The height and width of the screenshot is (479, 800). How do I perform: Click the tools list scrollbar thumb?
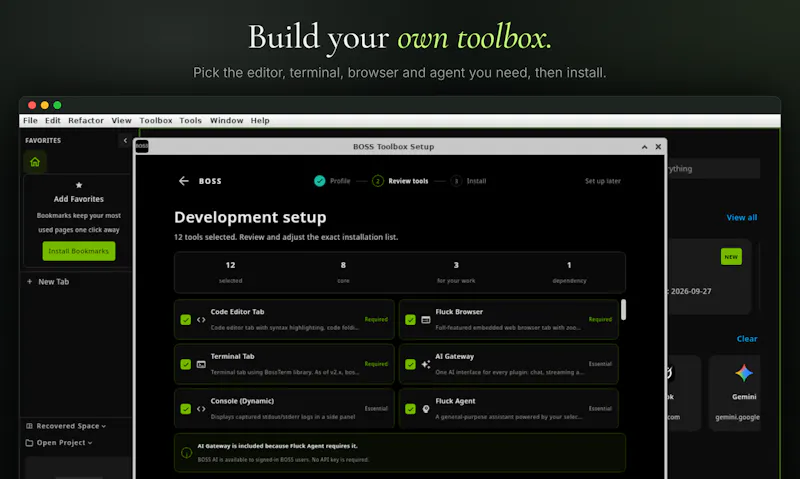[623, 310]
